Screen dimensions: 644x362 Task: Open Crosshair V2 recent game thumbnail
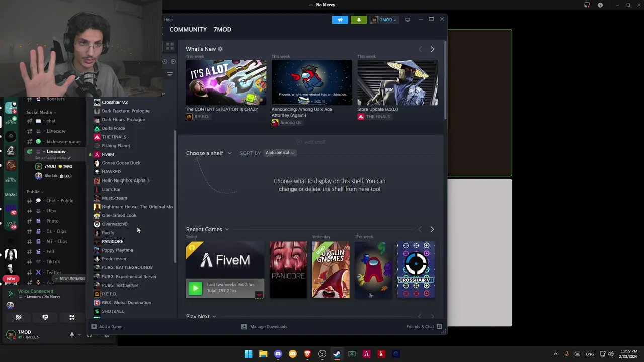pyautogui.click(x=416, y=269)
